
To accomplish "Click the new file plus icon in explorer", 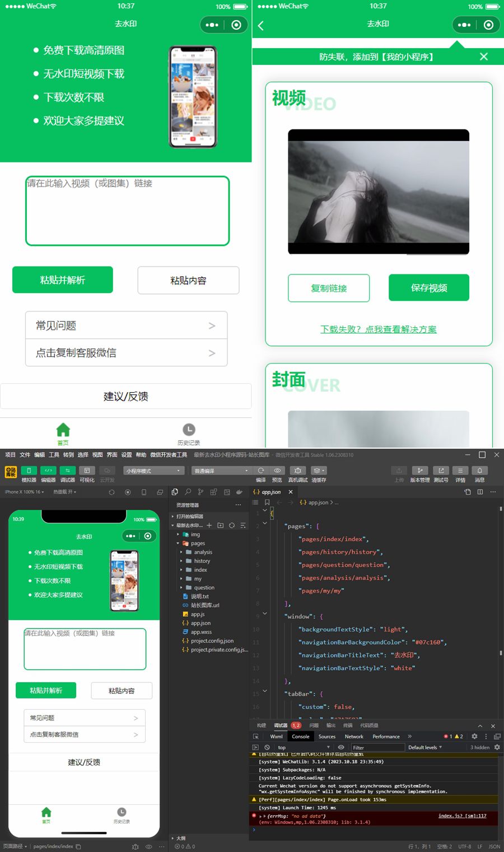I will (x=209, y=525).
